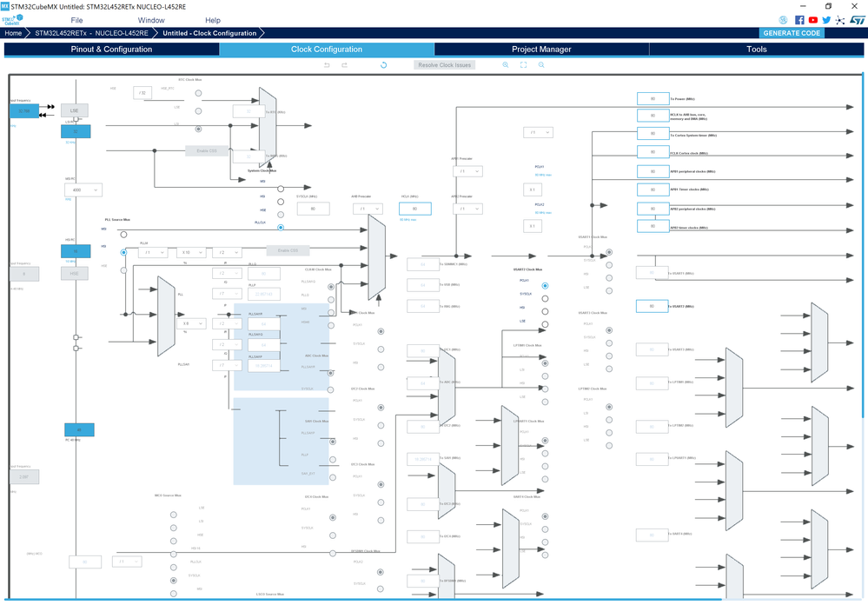Click the APB1 peripheral clocks value box
The height and width of the screenshot is (605, 868).
point(653,171)
